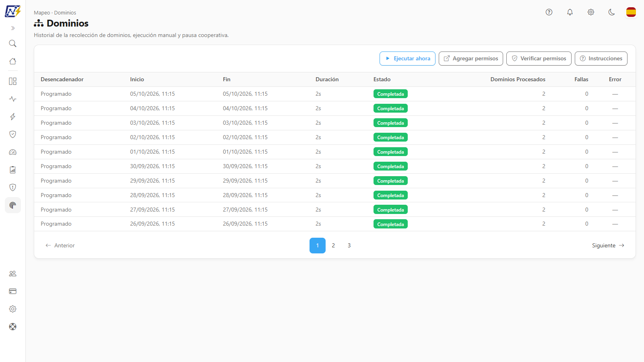Open the shield checkmark sidebar icon

(x=13, y=134)
